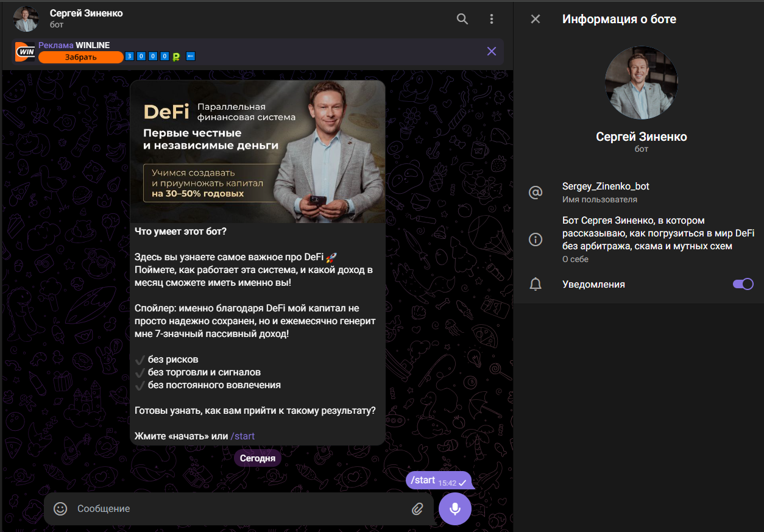This screenshot has width=764, height=532.
Task: Open search in the chat header
Action: pyautogui.click(x=462, y=19)
